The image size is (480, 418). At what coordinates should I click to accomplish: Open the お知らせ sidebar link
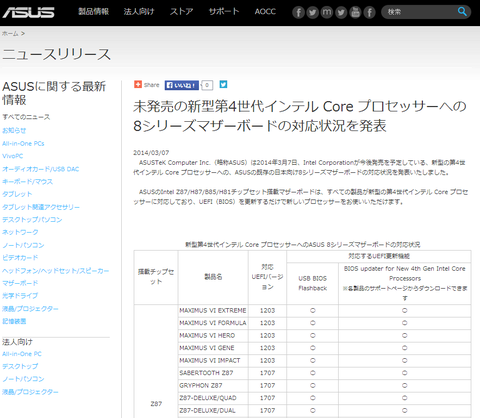(14, 130)
